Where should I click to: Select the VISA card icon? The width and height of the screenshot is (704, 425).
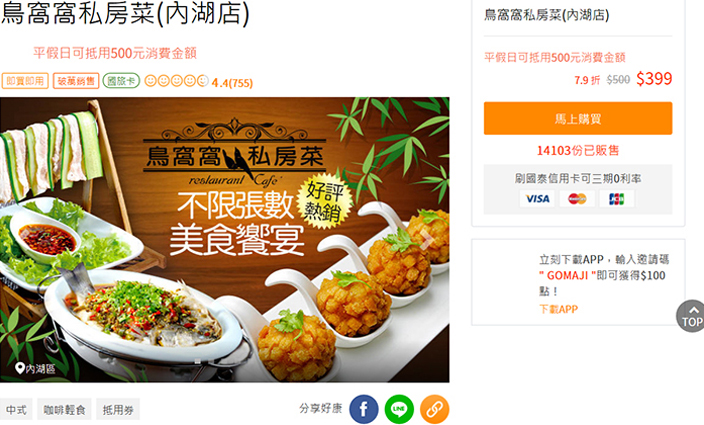click(537, 198)
